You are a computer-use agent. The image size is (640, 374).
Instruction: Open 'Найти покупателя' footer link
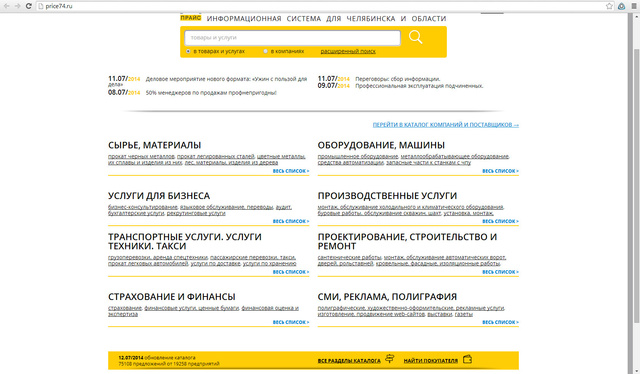click(x=431, y=361)
